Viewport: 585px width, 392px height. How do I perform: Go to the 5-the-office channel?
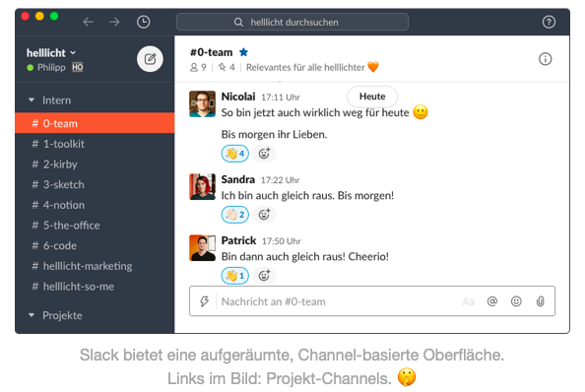coord(95,226)
